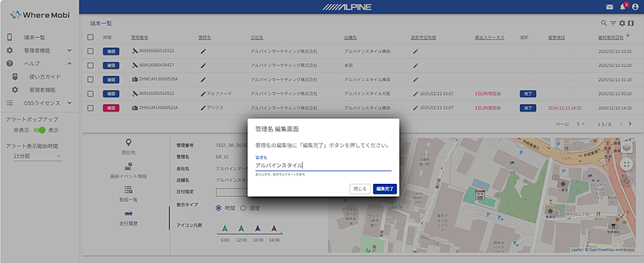Sort by 店舗名 column header
The height and width of the screenshot is (263, 644).
pos(350,38)
